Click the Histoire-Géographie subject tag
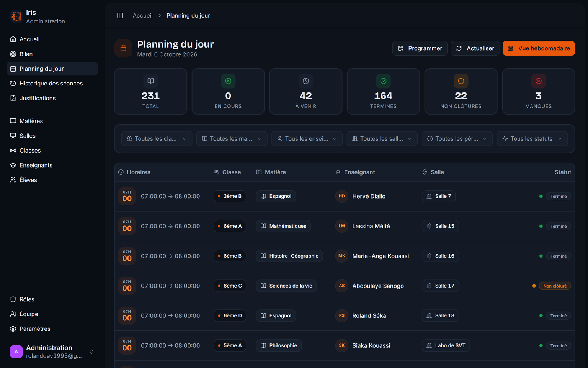The image size is (588, 368). tap(289, 256)
